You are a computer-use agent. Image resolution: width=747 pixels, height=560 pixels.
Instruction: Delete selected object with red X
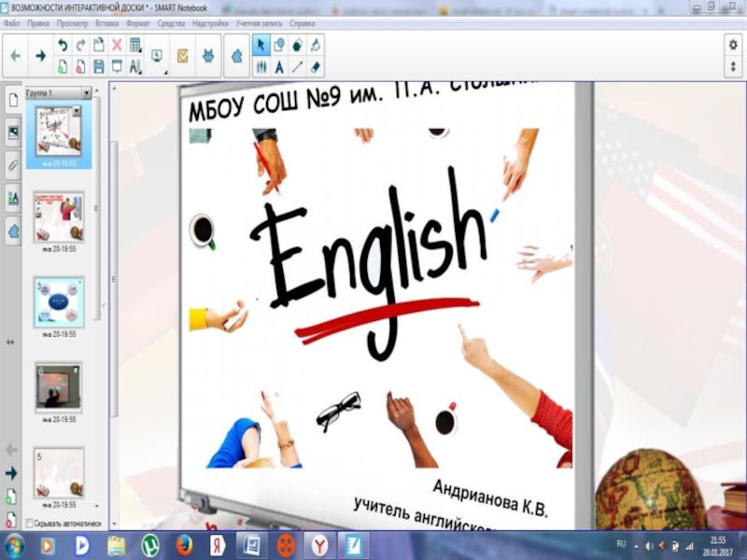[117, 45]
